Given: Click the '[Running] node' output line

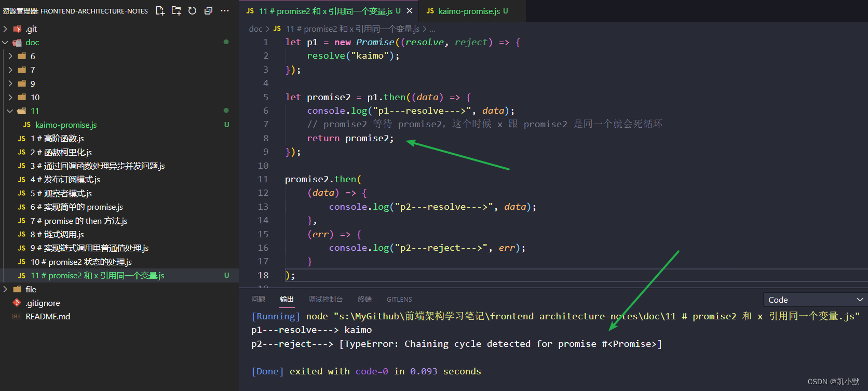Looking at the screenshot, I should [555, 316].
